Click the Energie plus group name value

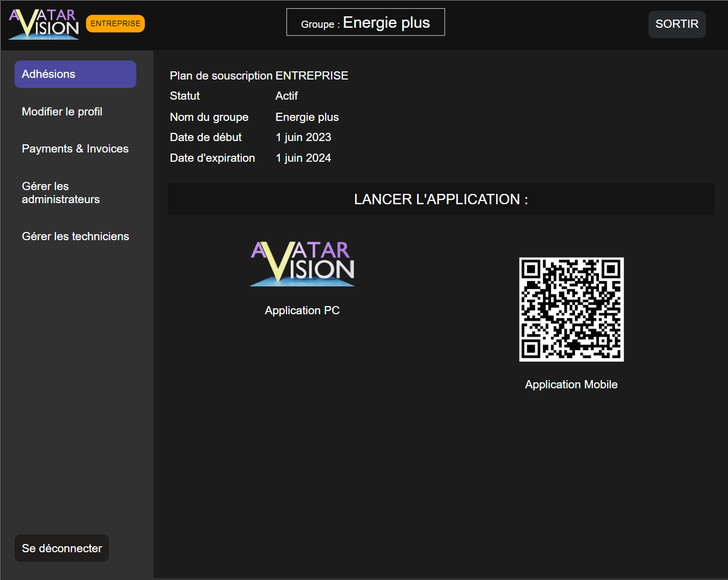[307, 117]
